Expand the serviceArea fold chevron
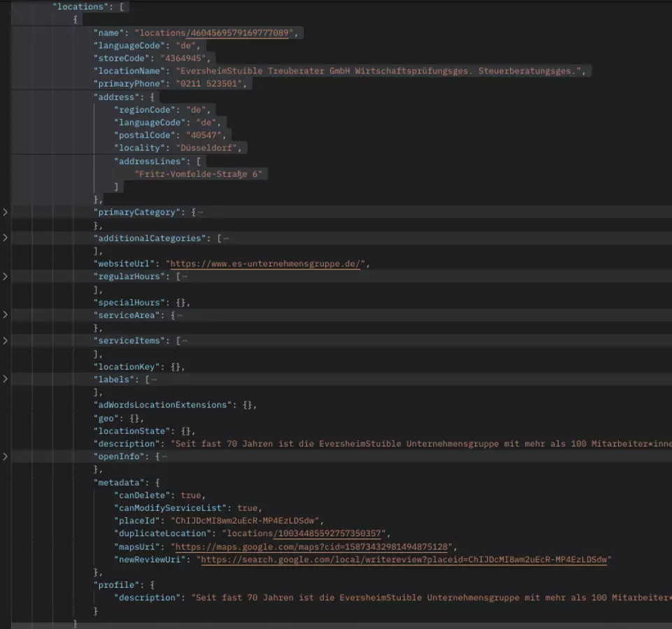The image size is (672, 629). coord(5,315)
